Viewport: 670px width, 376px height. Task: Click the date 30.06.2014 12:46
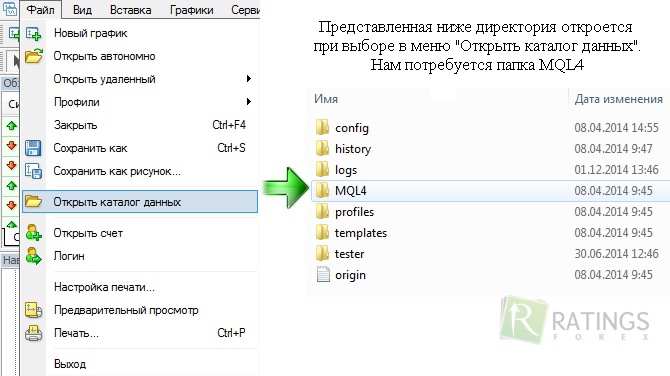click(x=616, y=254)
